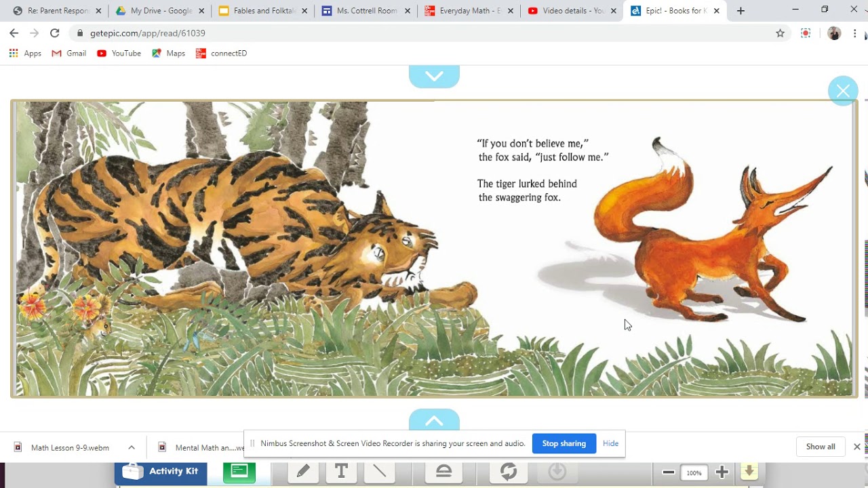Zoom in with the plus button
The image size is (868, 488).
722,472
